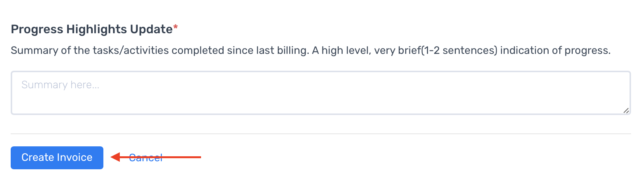Click the horizontal divider above the buttons
This screenshot has height=175, width=644.
pos(320,134)
